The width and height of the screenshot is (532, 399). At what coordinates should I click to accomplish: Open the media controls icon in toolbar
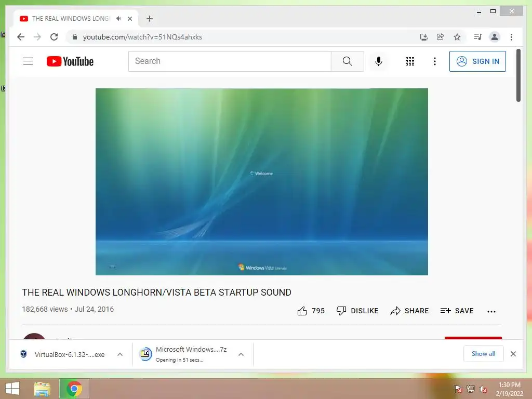tap(478, 37)
